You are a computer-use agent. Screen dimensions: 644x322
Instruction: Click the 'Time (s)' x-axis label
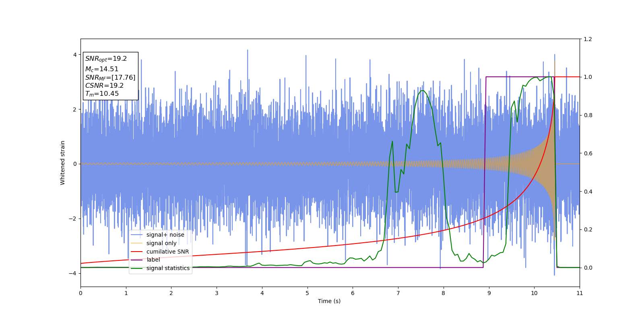[x=329, y=301]
